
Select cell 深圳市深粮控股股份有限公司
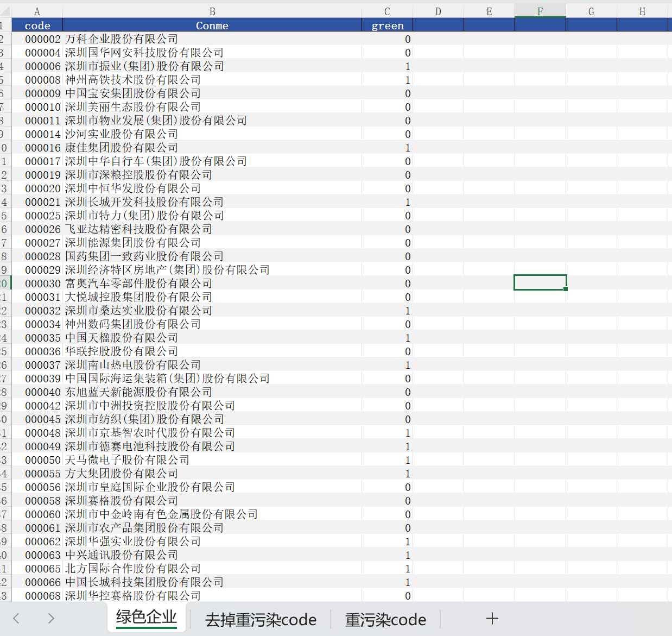(212, 174)
